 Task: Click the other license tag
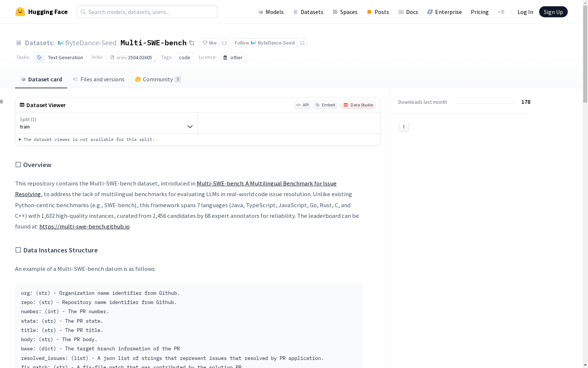click(233, 57)
